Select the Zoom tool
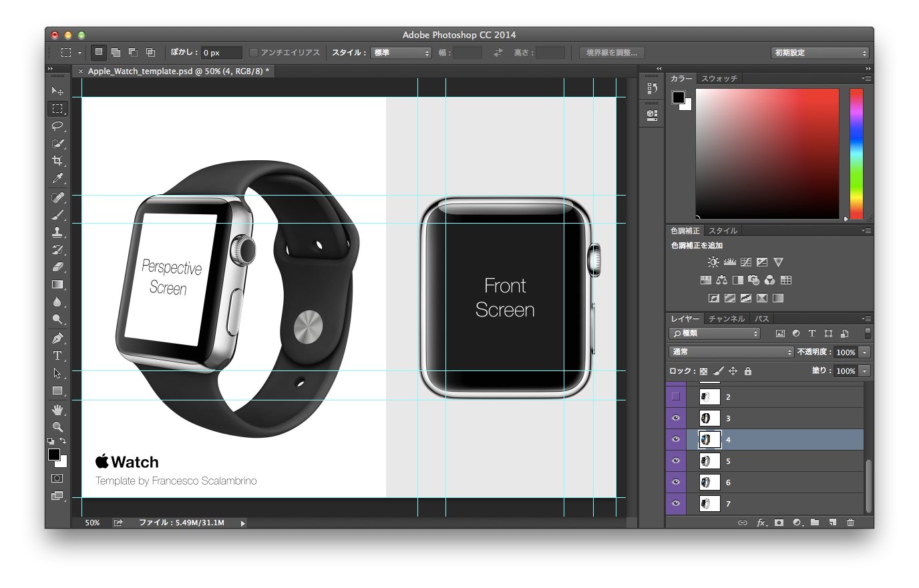Viewport: 919px width, 588px height. pyautogui.click(x=57, y=426)
